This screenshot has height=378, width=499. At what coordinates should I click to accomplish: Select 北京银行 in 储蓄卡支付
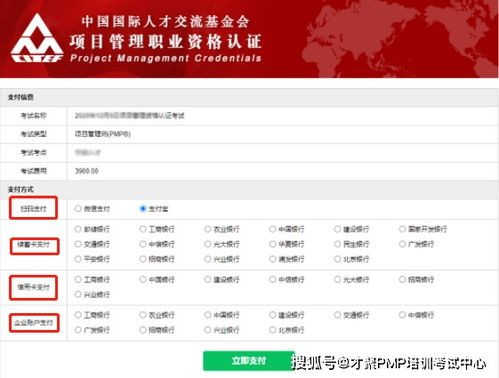(x=337, y=259)
